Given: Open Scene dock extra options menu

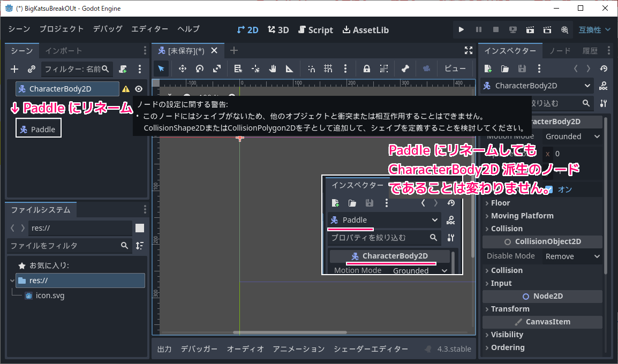Looking at the screenshot, I should pyautogui.click(x=140, y=69).
